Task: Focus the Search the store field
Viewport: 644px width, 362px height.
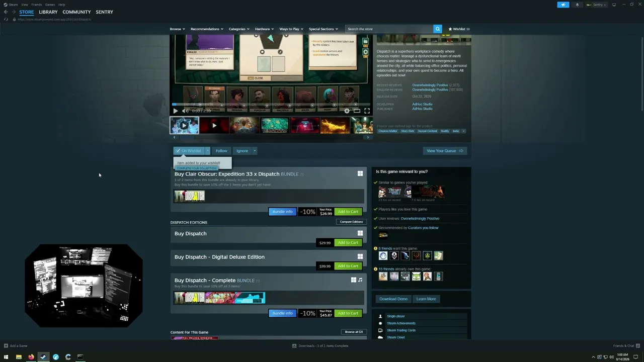Action: [x=389, y=29]
